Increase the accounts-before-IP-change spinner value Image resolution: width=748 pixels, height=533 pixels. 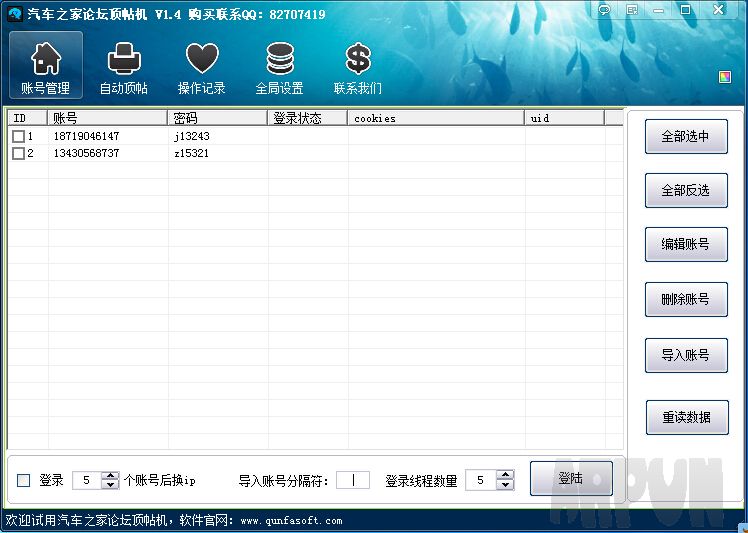point(110,476)
